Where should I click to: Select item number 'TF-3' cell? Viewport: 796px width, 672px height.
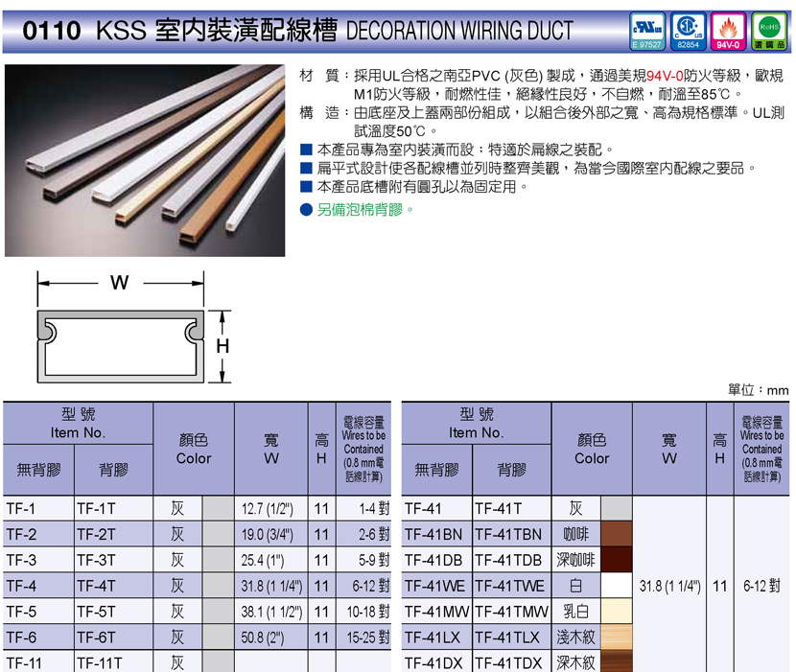pos(38,560)
